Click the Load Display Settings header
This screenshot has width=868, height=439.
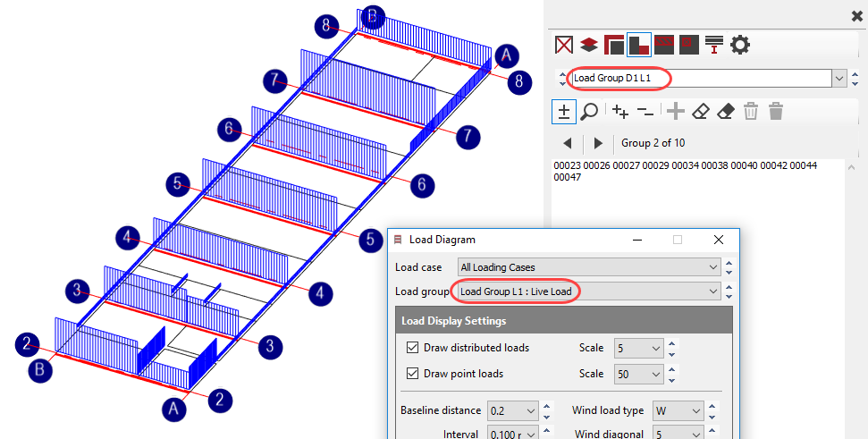(x=563, y=321)
